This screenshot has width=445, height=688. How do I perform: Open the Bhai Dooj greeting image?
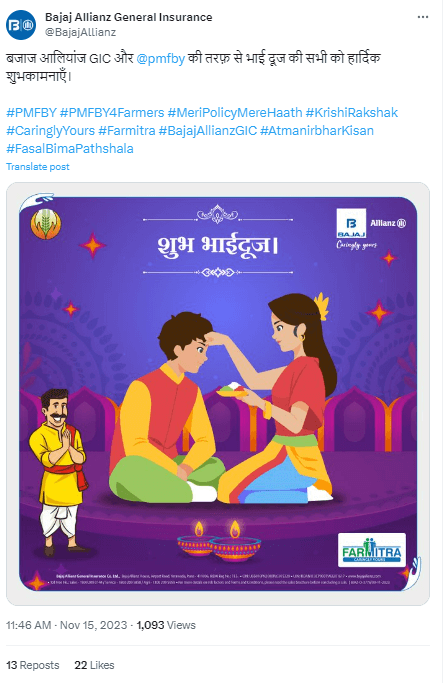pyautogui.click(x=218, y=394)
